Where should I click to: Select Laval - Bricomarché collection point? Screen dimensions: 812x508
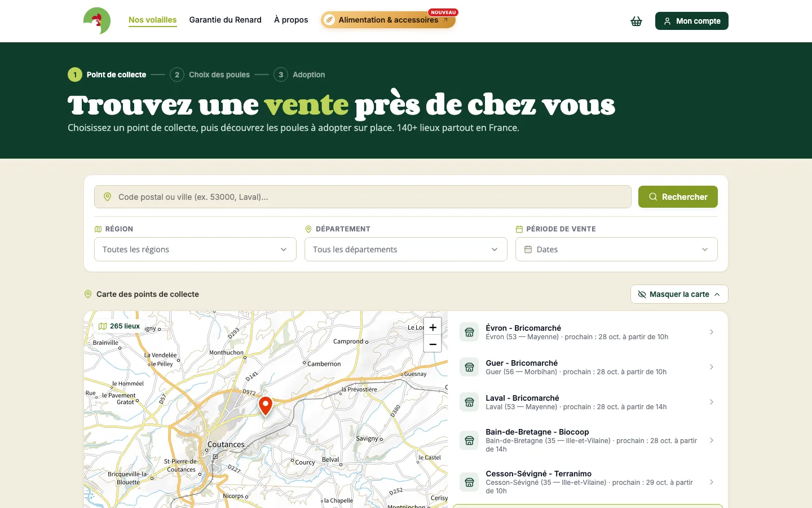(588, 402)
